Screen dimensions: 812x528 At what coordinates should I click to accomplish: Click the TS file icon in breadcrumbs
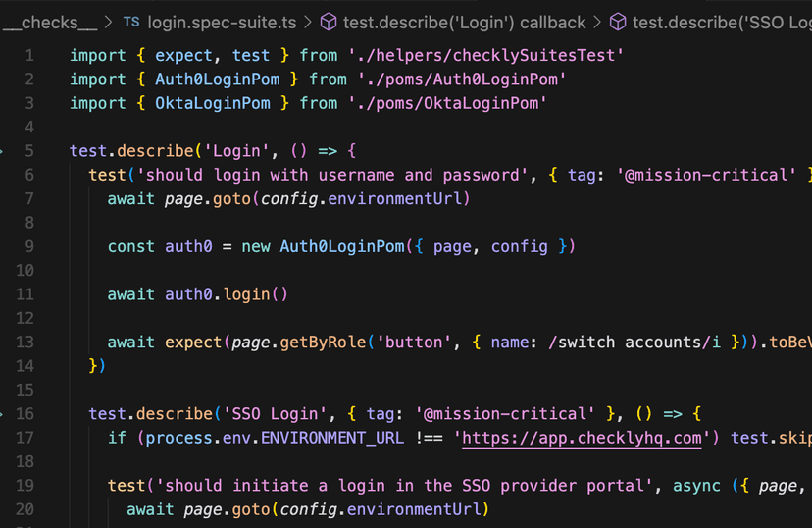pos(131,22)
